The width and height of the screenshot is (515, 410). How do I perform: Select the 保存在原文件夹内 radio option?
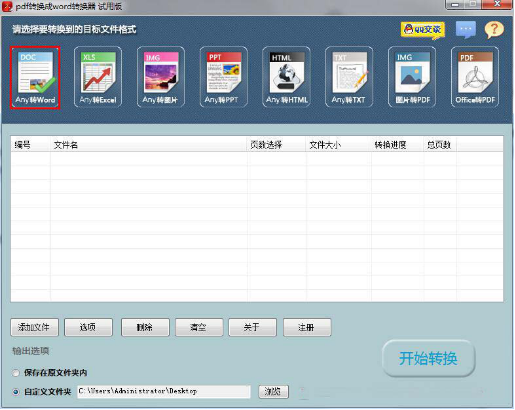click(16, 373)
